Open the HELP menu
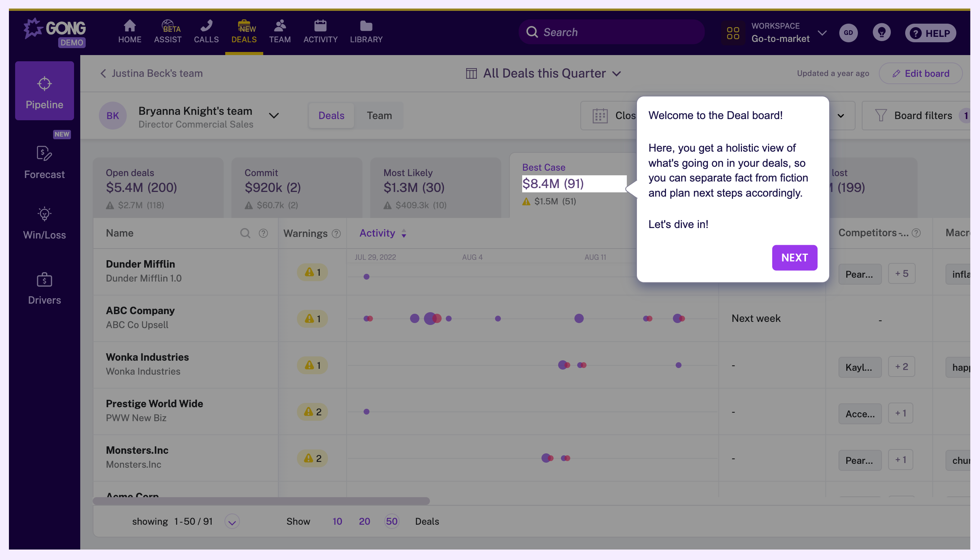The width and height of the screenshot is (980, 560). pyautogui.click(x=930, y=33)
